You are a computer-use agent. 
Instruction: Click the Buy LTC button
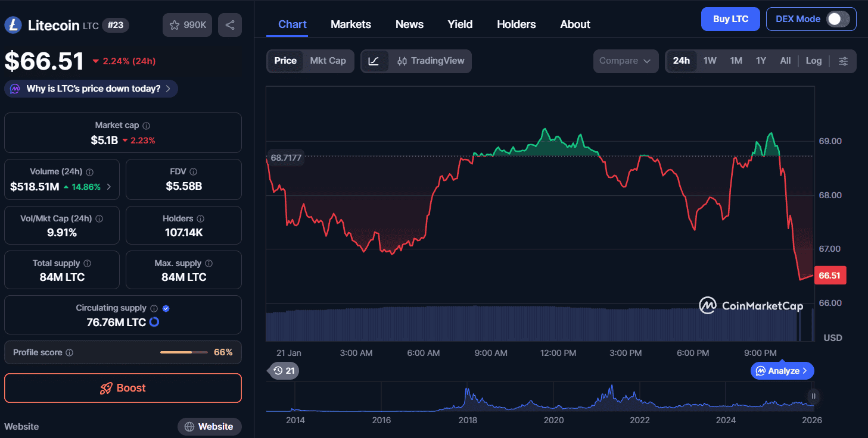click(730, 19)
